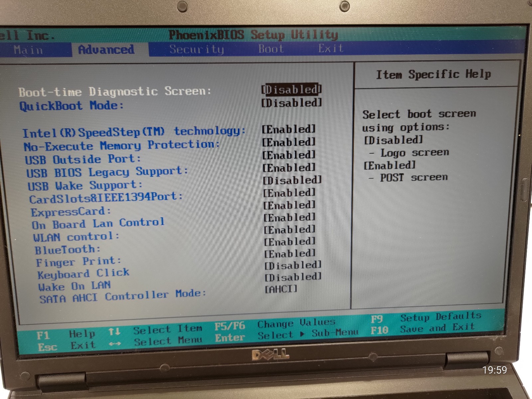The image size is (532, 399).
Task: Click the left-right arrows Select Menu icon
Action: click(x=115, y=343)
